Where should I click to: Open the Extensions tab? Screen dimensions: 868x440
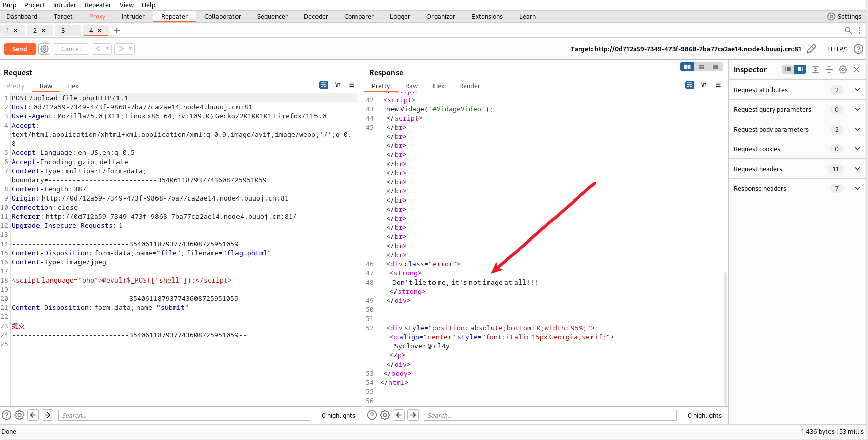pyautogui.click(x=487, y=16)
